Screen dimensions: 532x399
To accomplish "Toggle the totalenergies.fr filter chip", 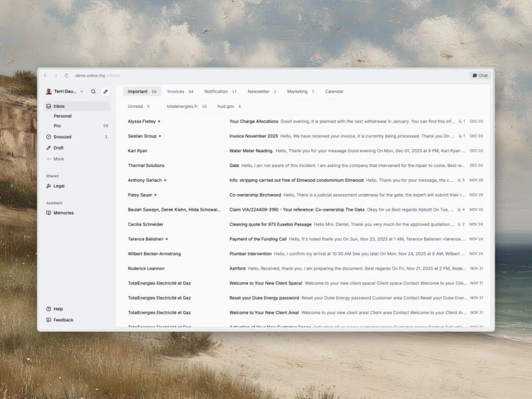I will click(x=186, y=107).
